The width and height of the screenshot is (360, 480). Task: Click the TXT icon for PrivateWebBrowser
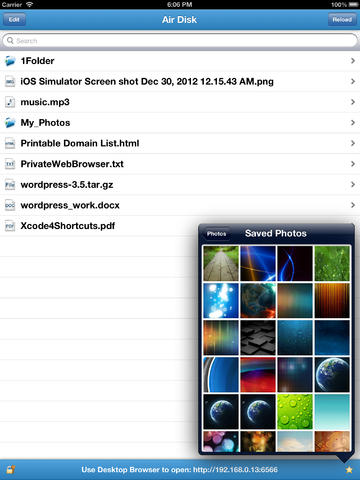pos(10,164)
